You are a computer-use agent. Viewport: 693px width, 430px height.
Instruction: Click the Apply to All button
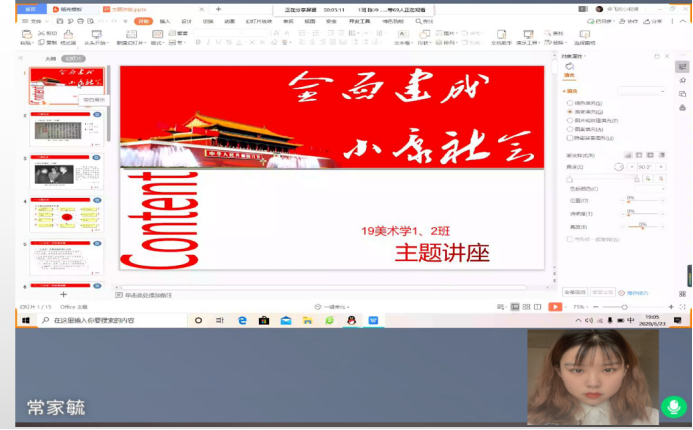click(x=575, y=292)
